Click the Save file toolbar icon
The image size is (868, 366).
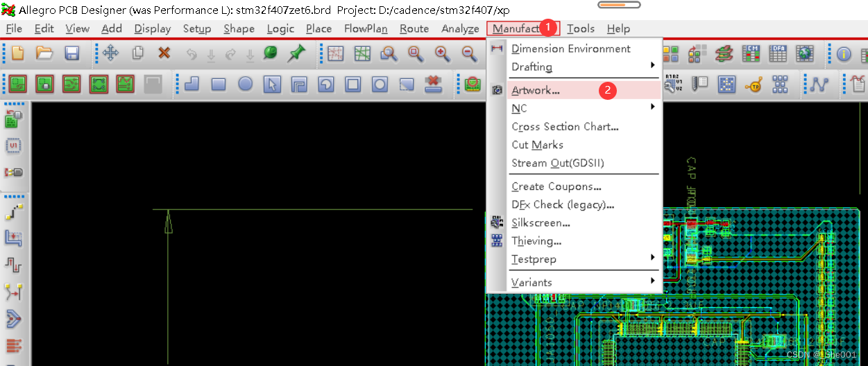pyautogui.click(x=71, y=53)
